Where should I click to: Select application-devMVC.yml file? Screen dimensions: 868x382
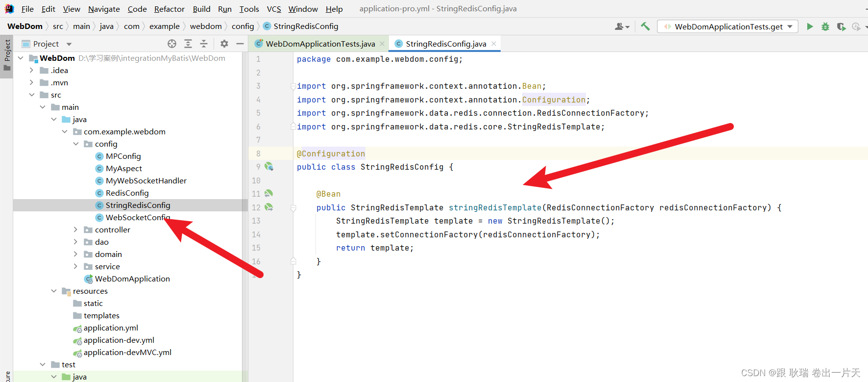[127, 352]
